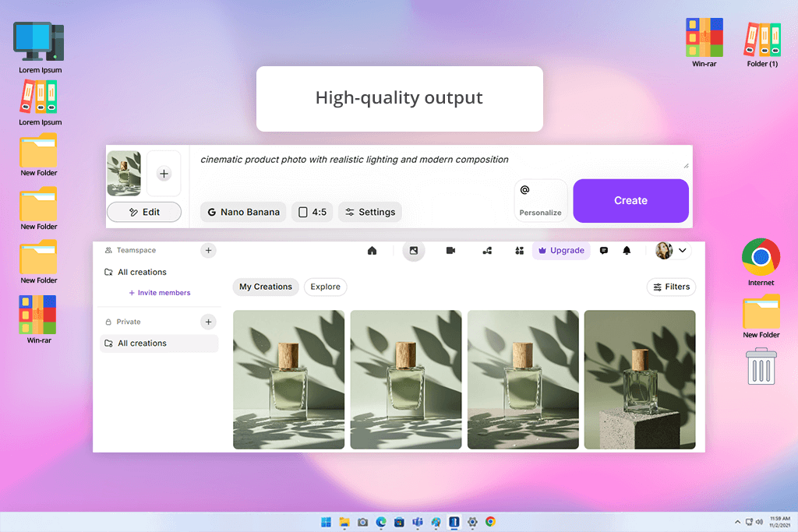Open the 4:5 aspect ratio selector
Image resolution: width=798 pixels, height=532 pixels.
pos(312,212)
